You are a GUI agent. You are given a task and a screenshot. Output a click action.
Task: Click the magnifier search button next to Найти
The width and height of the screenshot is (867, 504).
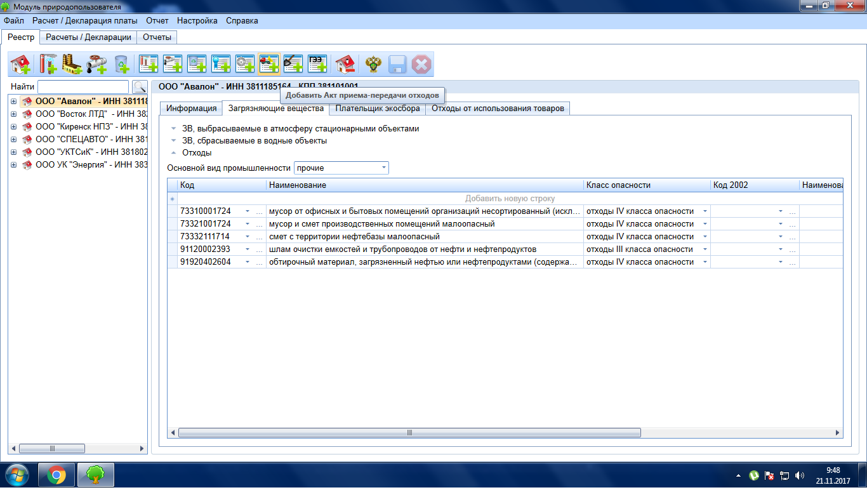pos(139,87)
